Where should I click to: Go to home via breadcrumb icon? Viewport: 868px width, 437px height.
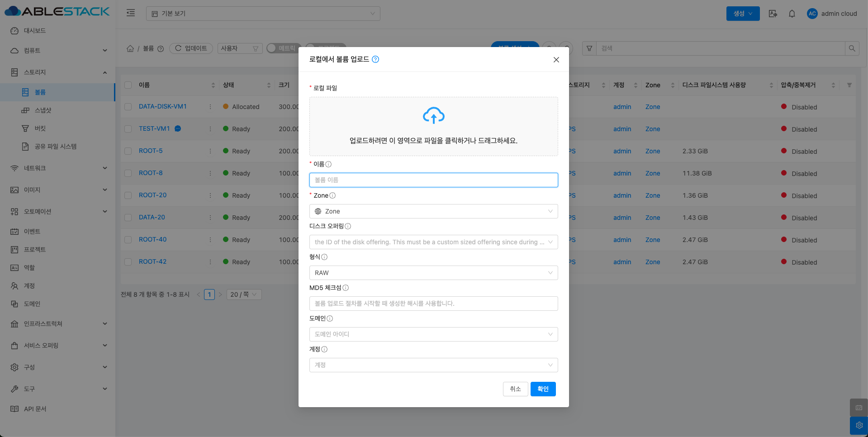130,48
